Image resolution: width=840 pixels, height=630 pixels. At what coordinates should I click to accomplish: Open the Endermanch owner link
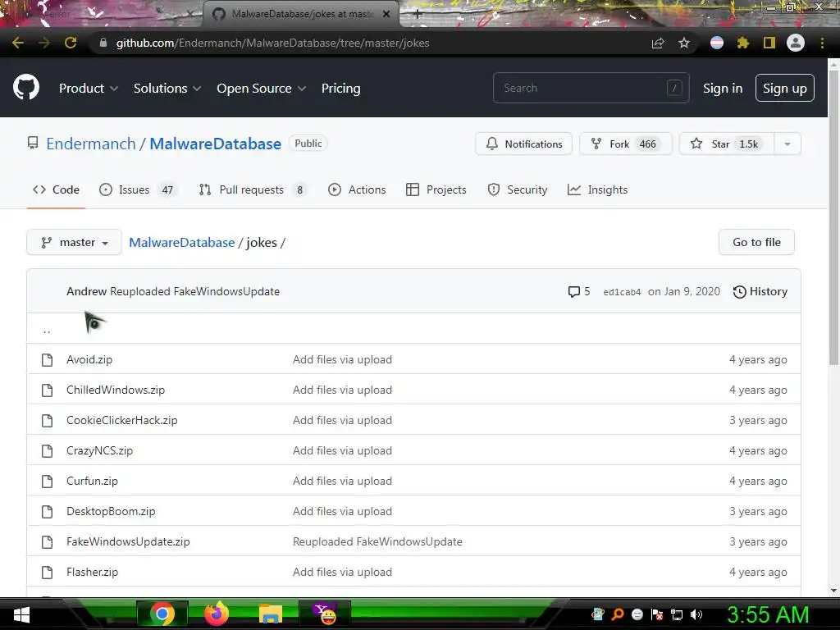(x=91, y=144)
